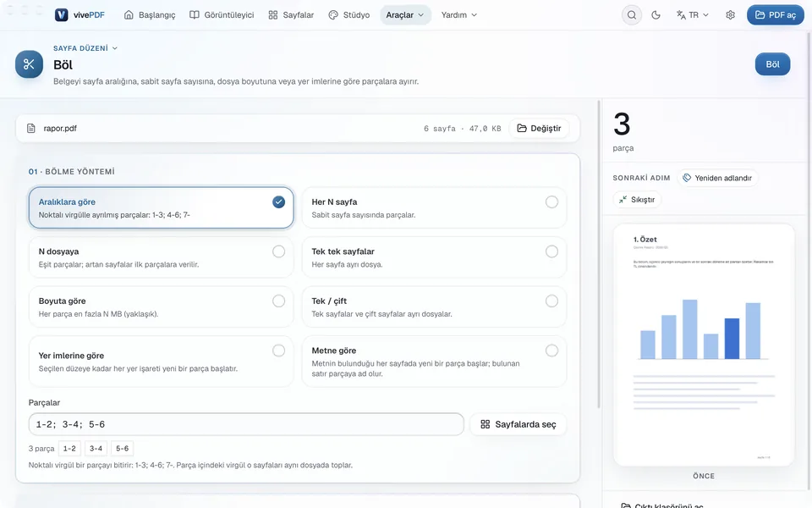Expand the Yardım dropdown menu
The image size is (812, 508).
tap(458, 15)
